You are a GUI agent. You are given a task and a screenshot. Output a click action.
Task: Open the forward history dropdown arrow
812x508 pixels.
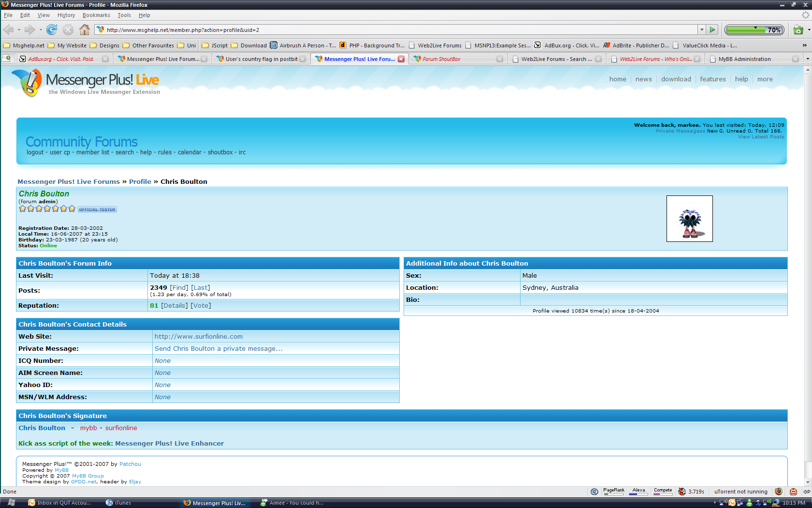click(41, 30)
